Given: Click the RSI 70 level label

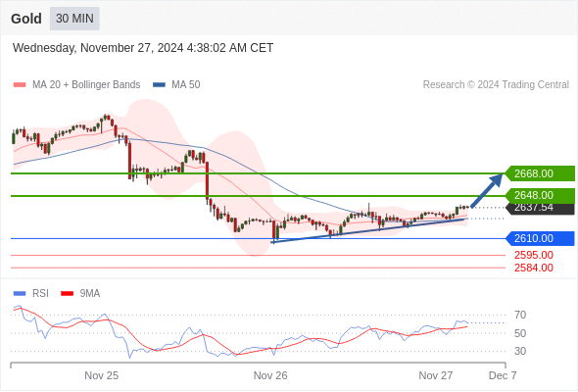Looking at the screenshot, I should [520, 315].
